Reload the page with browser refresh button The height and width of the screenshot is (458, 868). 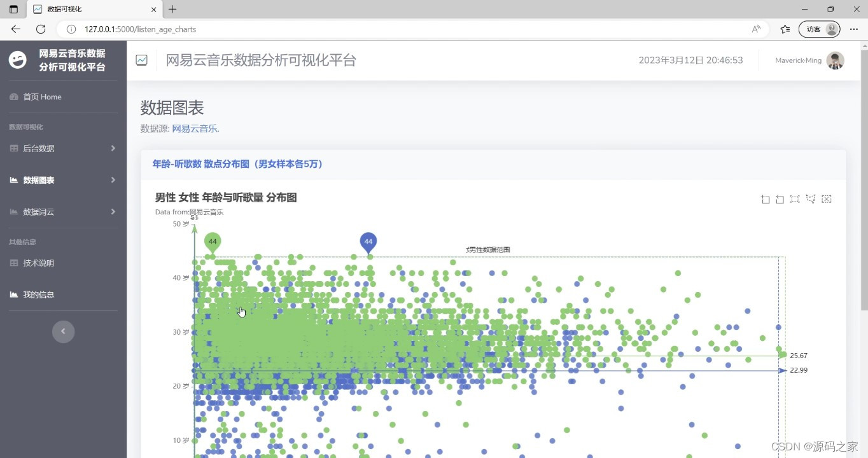[41, 29]
